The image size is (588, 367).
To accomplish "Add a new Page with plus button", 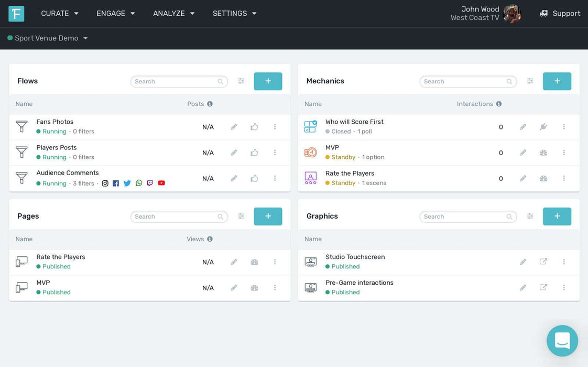I will click(268, 217).
